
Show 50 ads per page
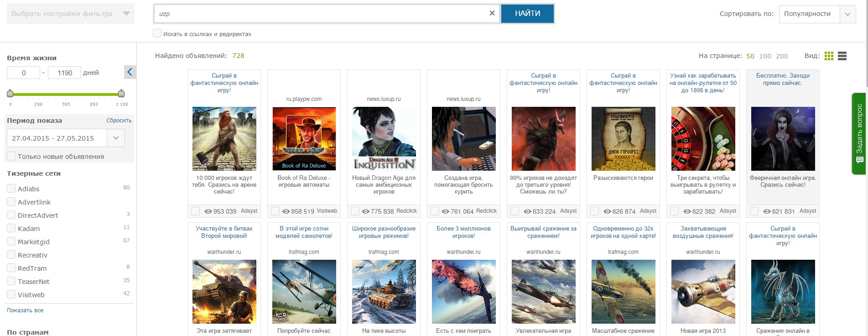tap(750, 56)
